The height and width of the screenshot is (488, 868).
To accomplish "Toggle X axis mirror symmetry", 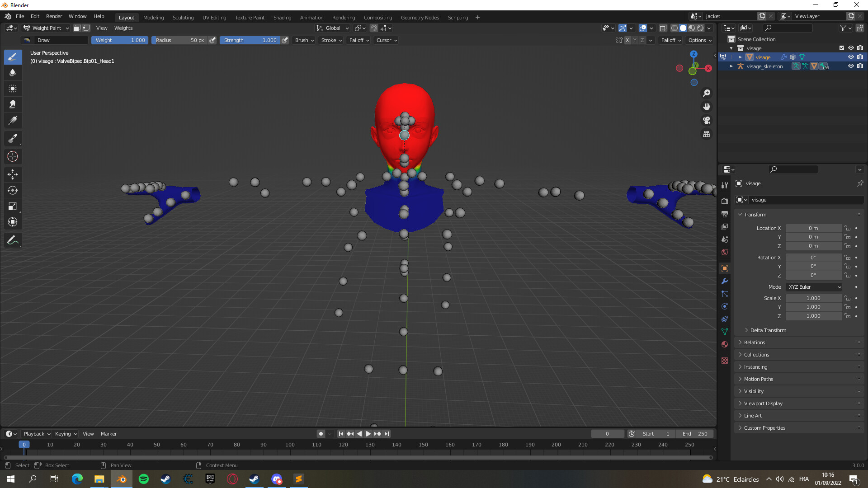I will 627,40.
